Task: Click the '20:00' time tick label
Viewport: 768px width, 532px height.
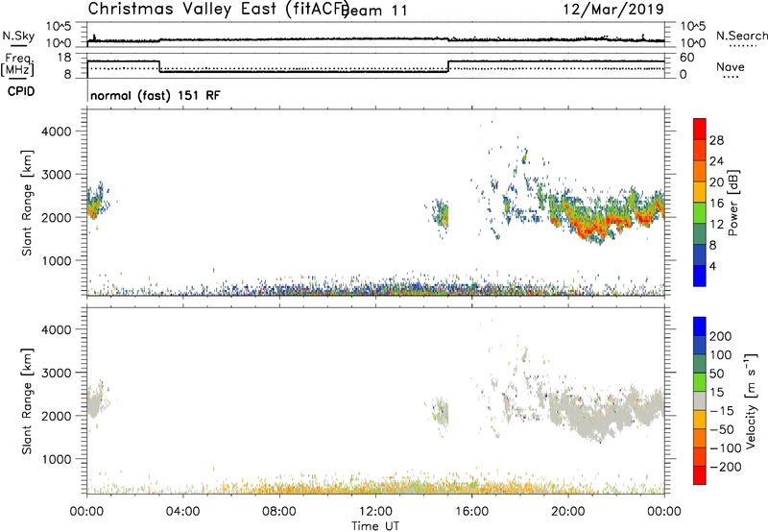Action: tap(567, 512)
